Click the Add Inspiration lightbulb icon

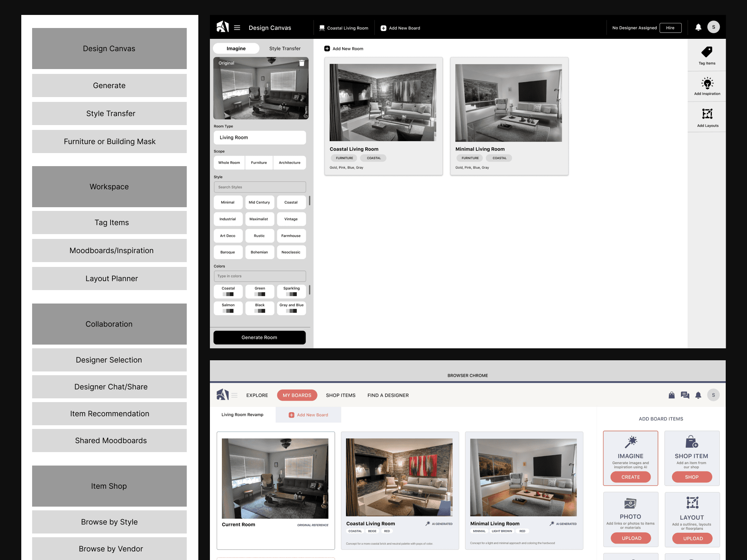707,83
